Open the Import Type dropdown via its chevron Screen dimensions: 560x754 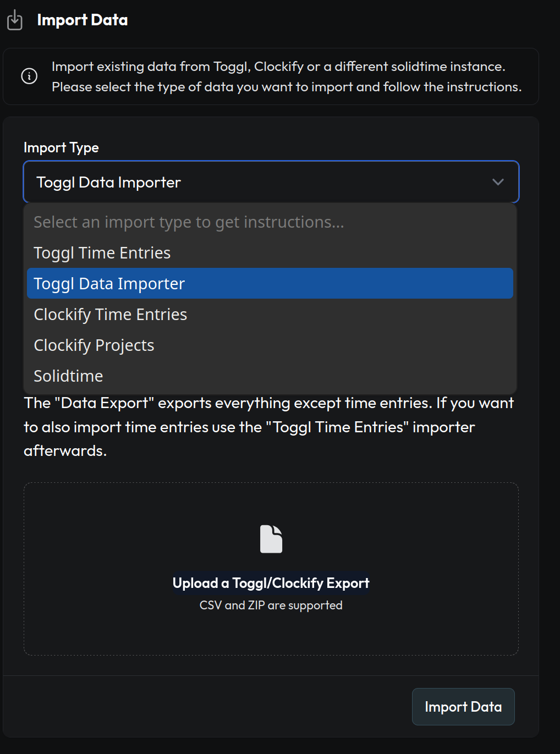[498, 181]
